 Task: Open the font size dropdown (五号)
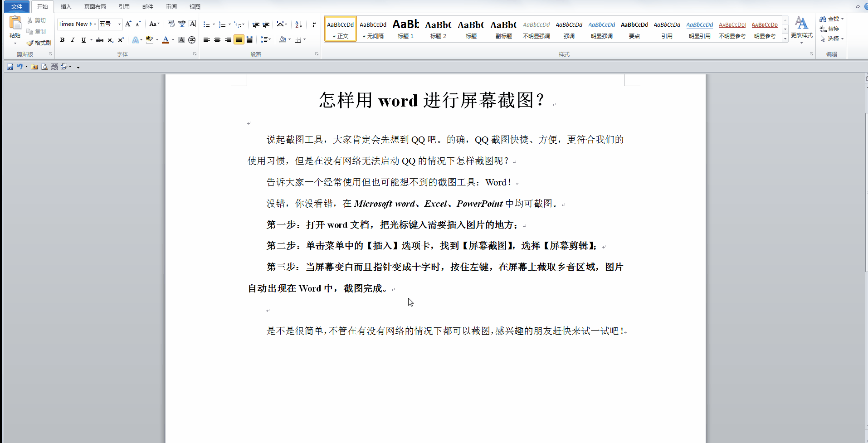click(x=119, y=24)
